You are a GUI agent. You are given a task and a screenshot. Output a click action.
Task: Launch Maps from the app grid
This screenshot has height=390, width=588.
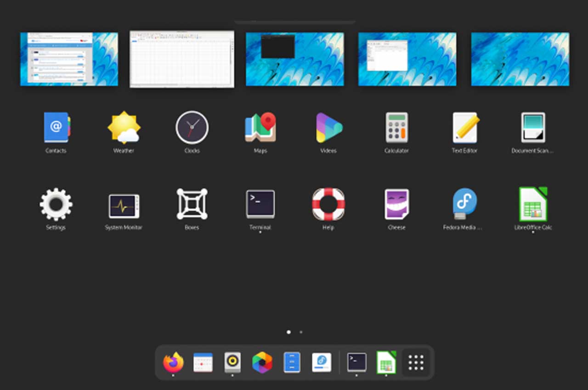click(x=260, y=128)
